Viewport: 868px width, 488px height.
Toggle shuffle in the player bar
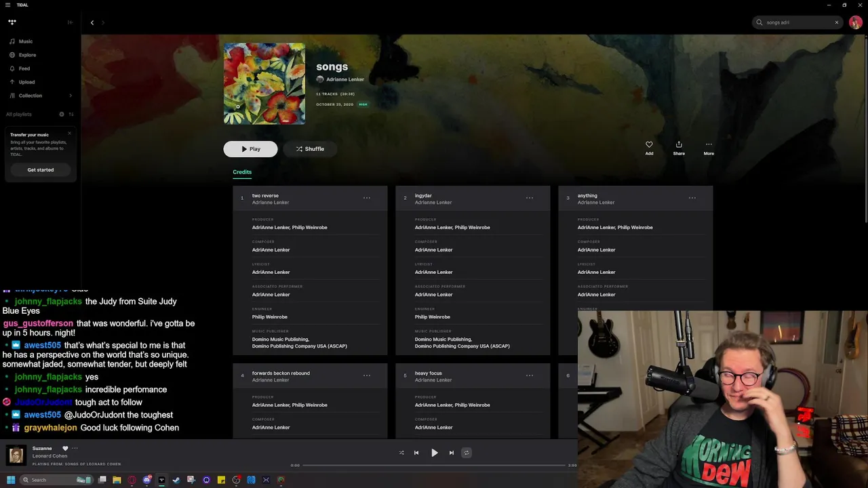401,453
